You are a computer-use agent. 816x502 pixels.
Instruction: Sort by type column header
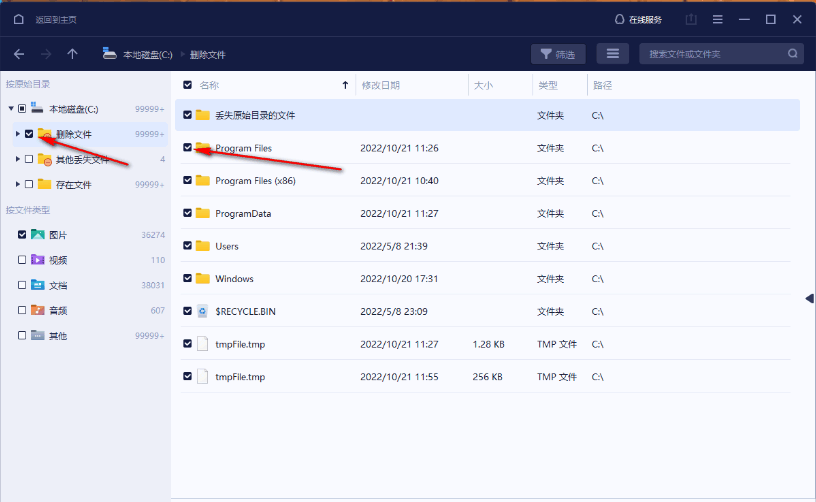(547, 85)
